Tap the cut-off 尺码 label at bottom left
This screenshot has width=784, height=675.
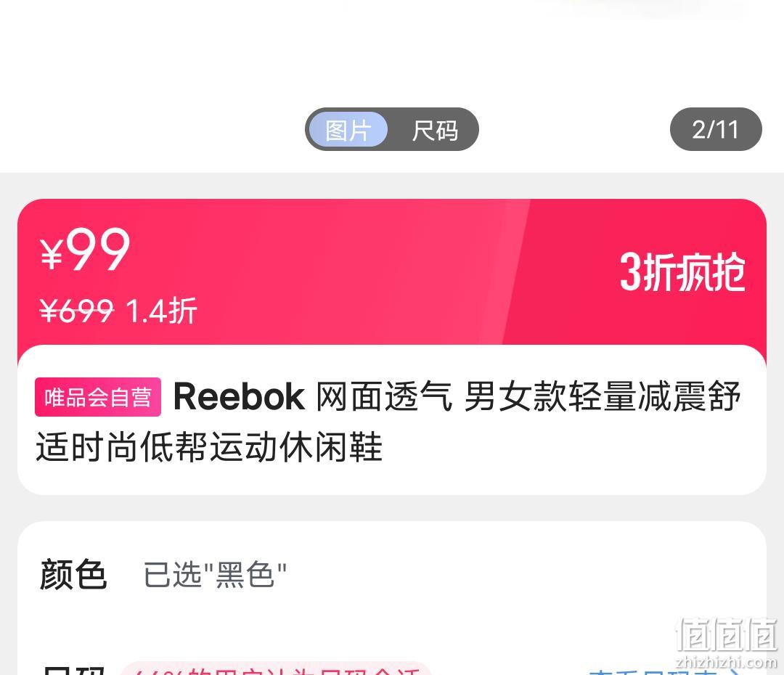point(73,670)
